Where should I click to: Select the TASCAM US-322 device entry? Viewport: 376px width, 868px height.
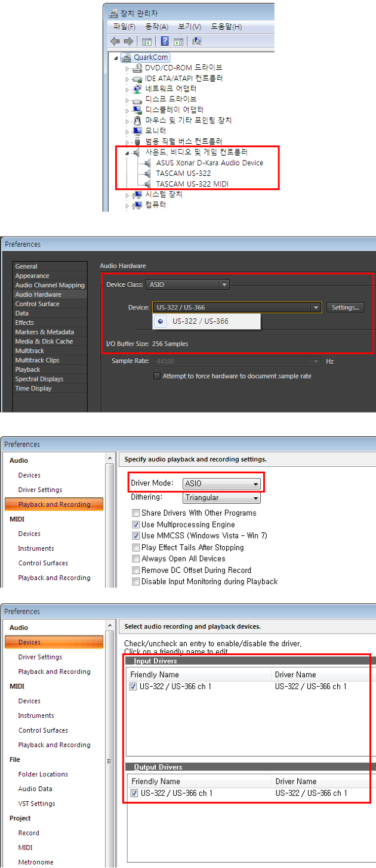(183, 173)
